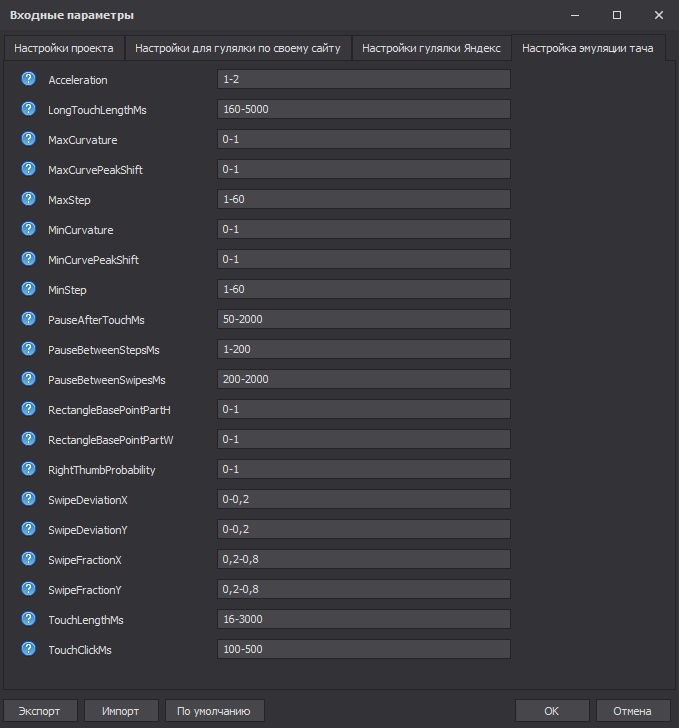The height and width of the screenshot is (728, 679).
Task: Click help icon beside MaxCurvePeakShift
Action: pyautogui.click(x=28, y=169)
